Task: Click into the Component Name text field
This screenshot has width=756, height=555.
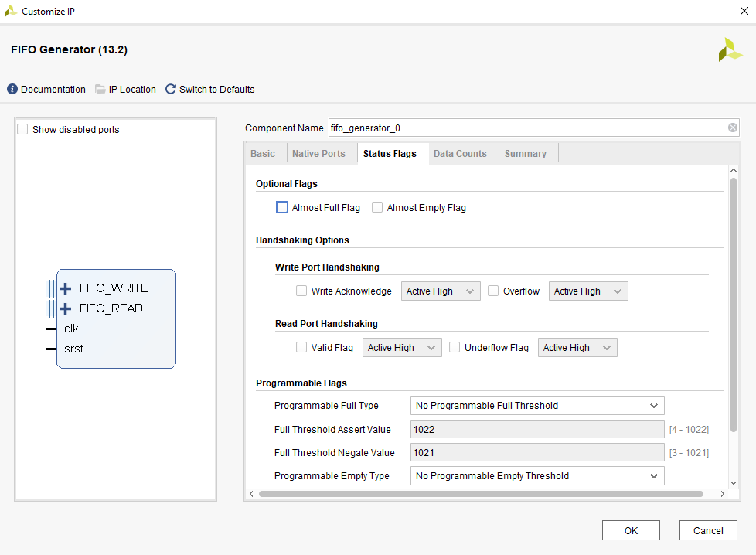Action: pos(526,128)
